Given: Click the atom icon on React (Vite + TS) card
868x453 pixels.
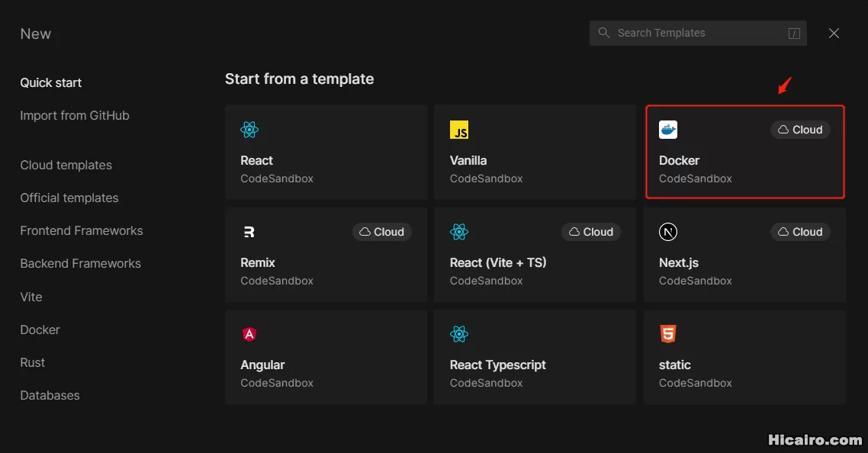Looking at the screenshot, I should click(x=459, y=232).
